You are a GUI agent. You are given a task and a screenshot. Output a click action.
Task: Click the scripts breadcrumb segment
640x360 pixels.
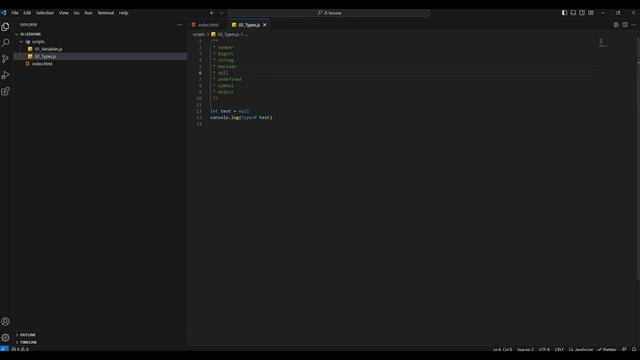(199, 34)
